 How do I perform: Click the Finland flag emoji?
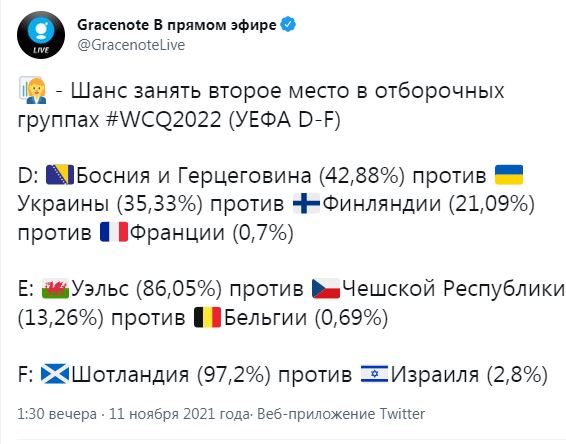point(306,204)
